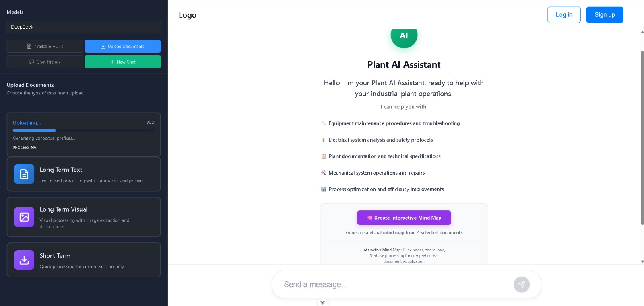Click the Logo at the top left
644x306 pixels.
[x=188, y=15]
